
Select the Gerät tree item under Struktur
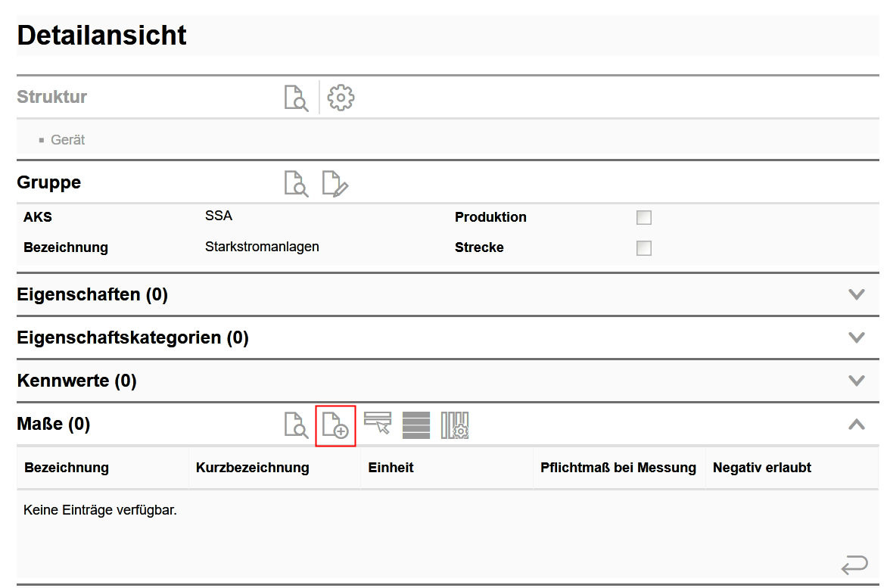[67, 139]
